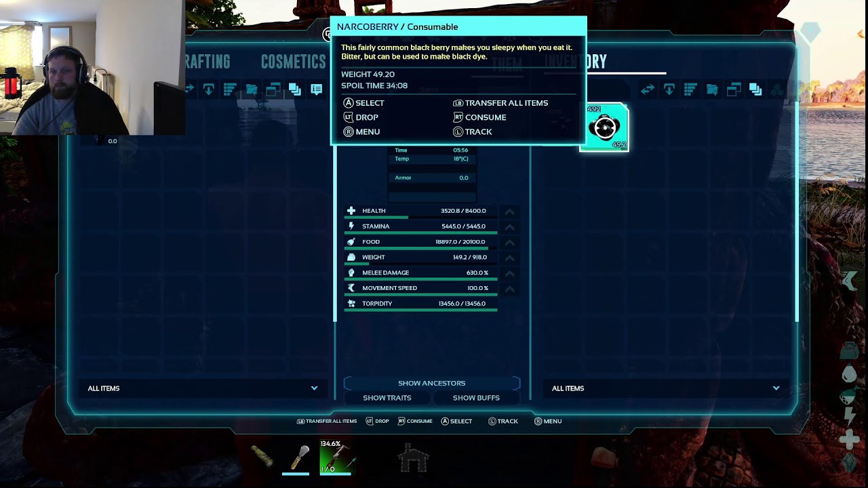
Task: Click the new folder icon in left toolbar
Action: point(251,89)
